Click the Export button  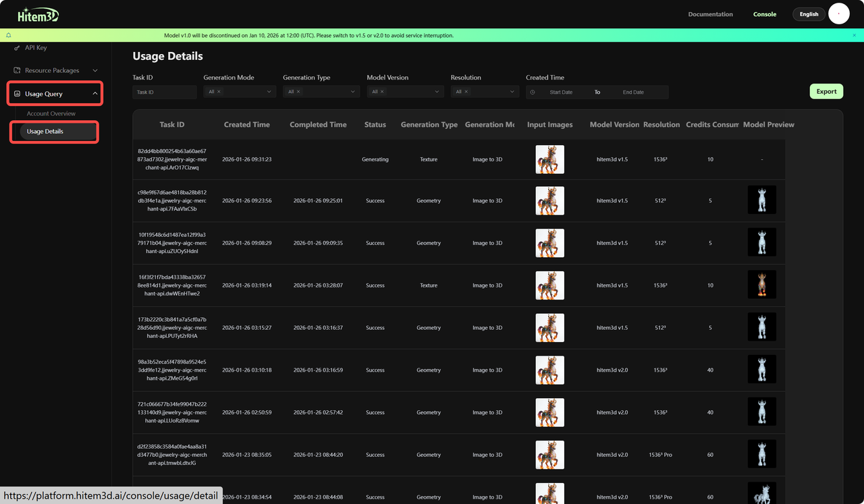pyautogui.click(x=826, y=92)
